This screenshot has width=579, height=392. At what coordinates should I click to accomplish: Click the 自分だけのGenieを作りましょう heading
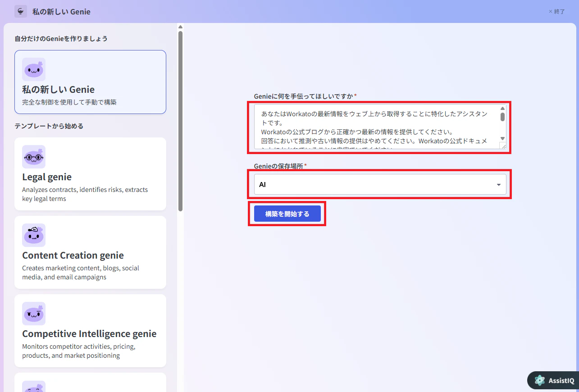coord(61,39)
